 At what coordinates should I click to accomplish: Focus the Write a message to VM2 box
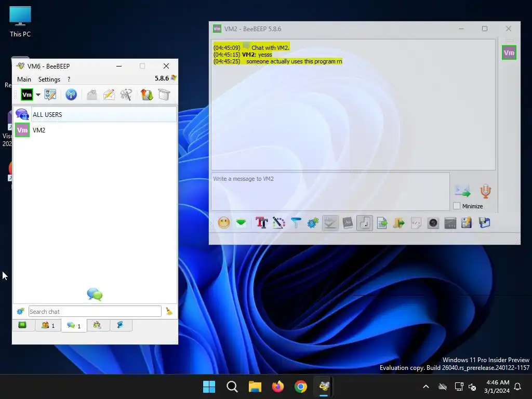[330, 192]
